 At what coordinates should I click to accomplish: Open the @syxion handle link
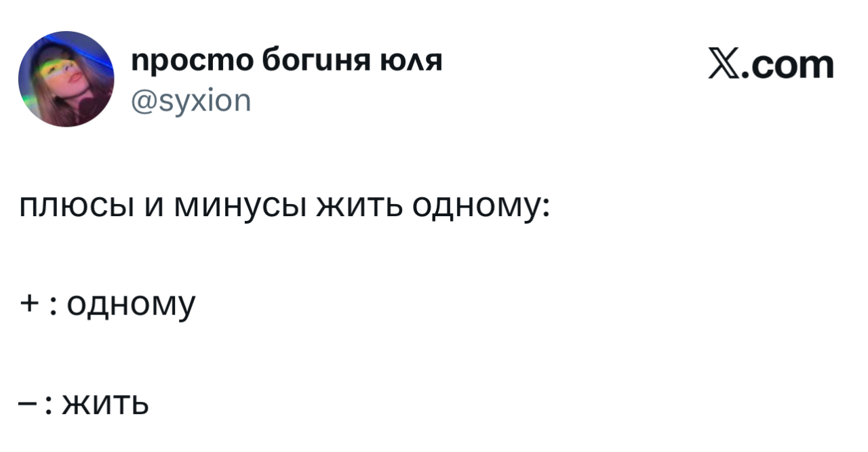pyautogui.click(x=191, y=102)
